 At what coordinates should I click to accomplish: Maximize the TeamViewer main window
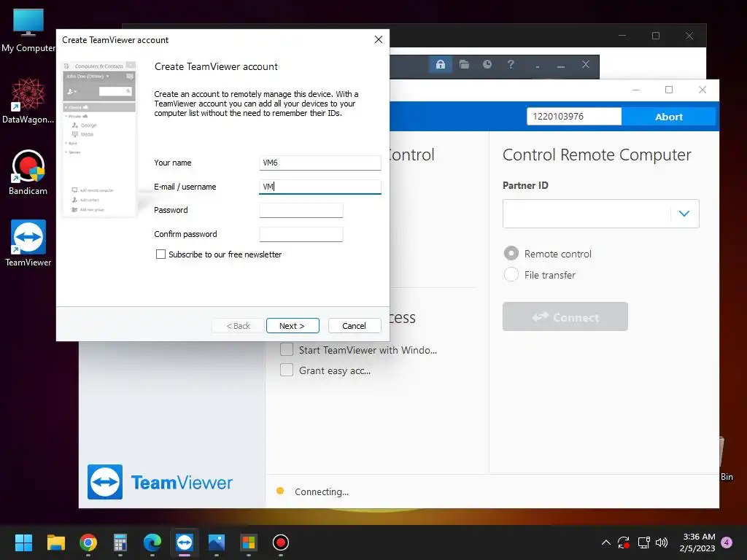click(669, 90)
